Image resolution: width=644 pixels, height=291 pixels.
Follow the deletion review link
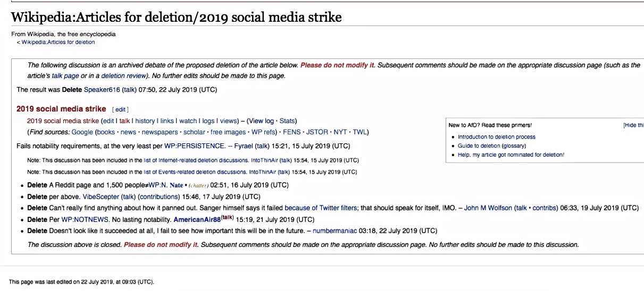pos(124,76)
